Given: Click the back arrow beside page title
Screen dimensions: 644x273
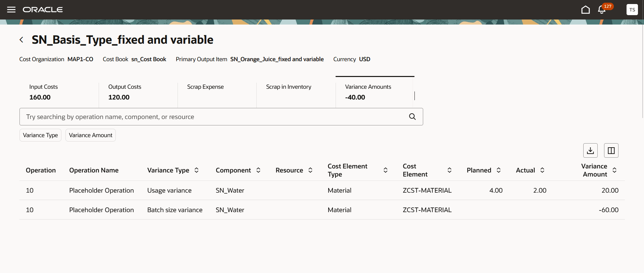Looking at the screenshot, I should tap(21, 40).
